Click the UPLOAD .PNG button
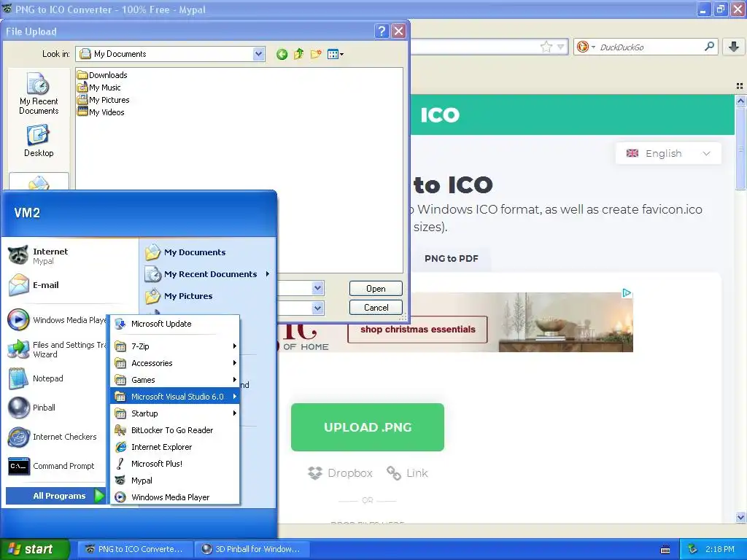 pos(368,427)
